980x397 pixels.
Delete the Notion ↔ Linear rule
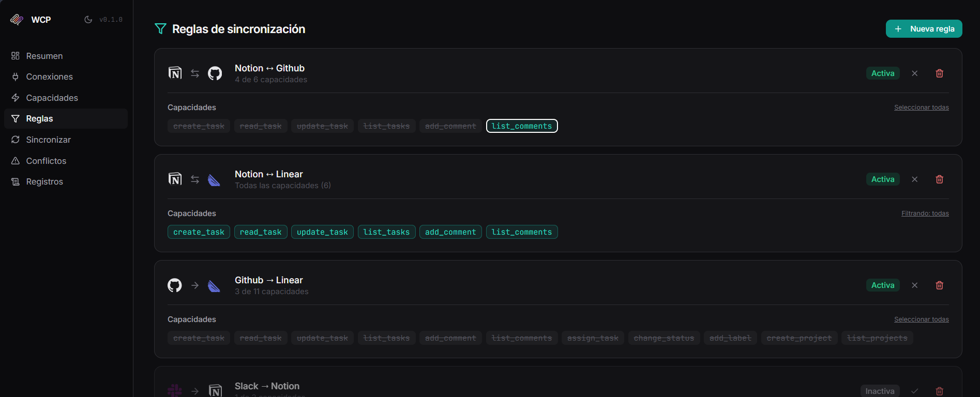coord(940,179)
